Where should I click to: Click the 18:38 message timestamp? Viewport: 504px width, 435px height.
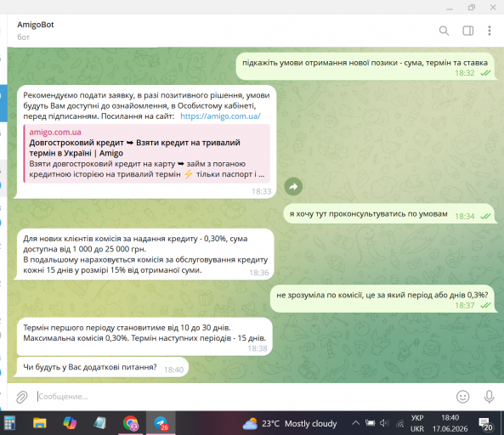[258, 348]
